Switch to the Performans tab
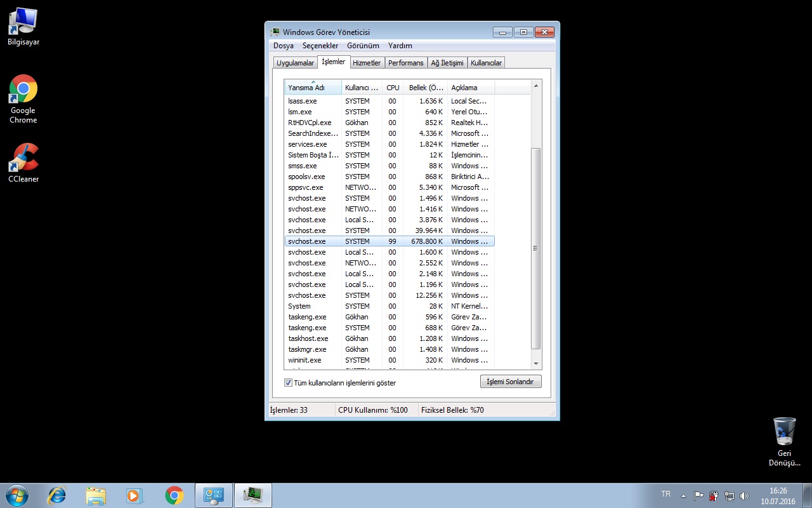The height and width of the screenshot is (508, 812). click(406, 63)
